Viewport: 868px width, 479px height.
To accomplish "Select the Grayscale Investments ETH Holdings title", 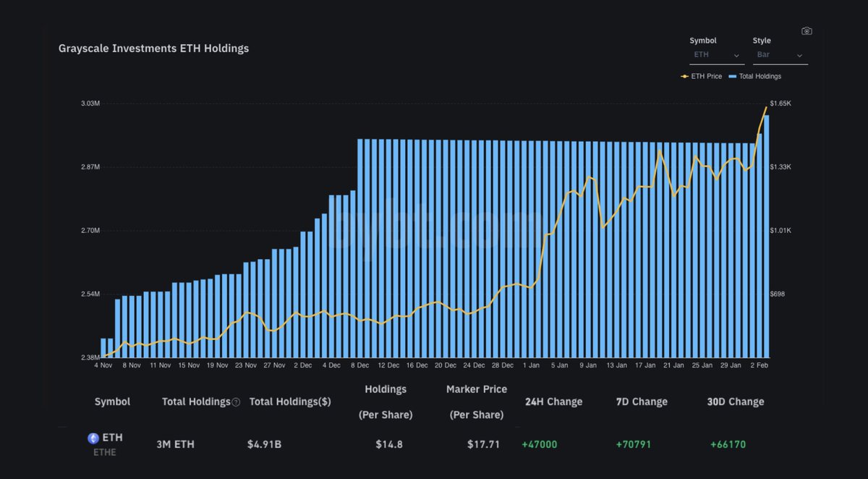I will pos(154,48).
